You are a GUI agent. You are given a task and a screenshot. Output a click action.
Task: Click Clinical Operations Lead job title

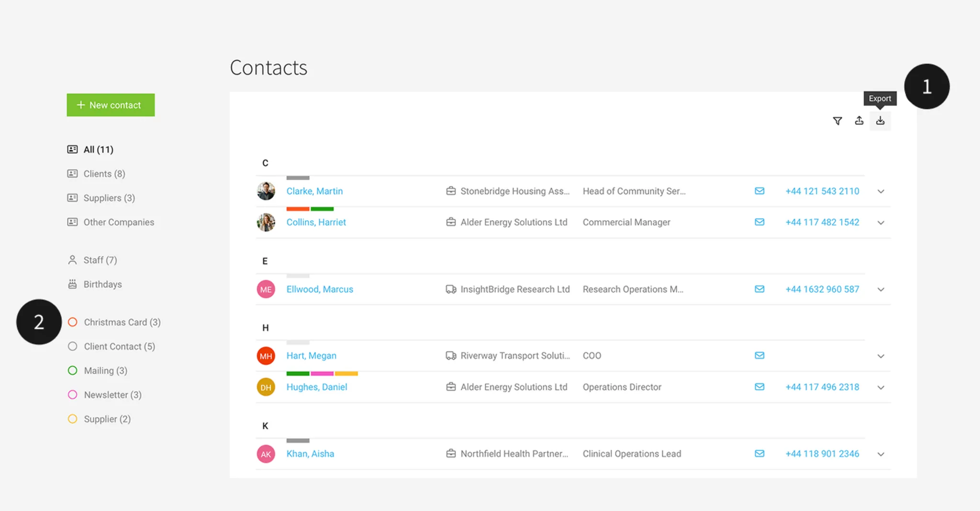click(632, 454)
